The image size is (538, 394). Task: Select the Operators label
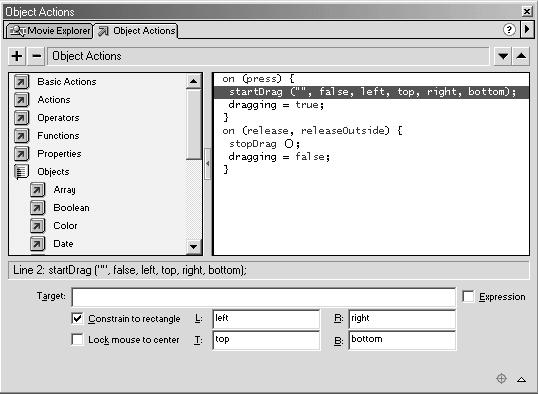pos(58,118)
